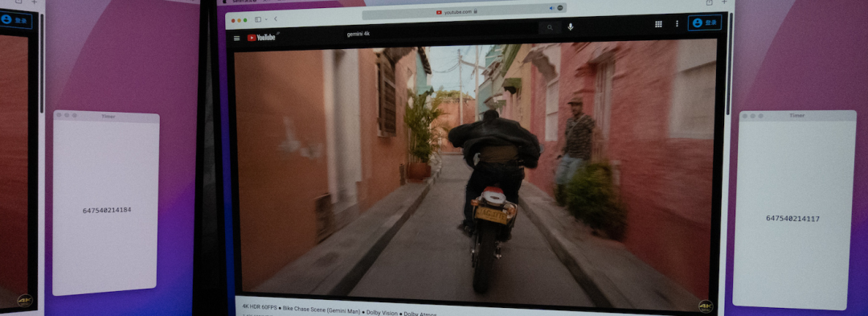Open the Safari share icon in center window
The width and height of the screenshot is (868, 316).
709,2
